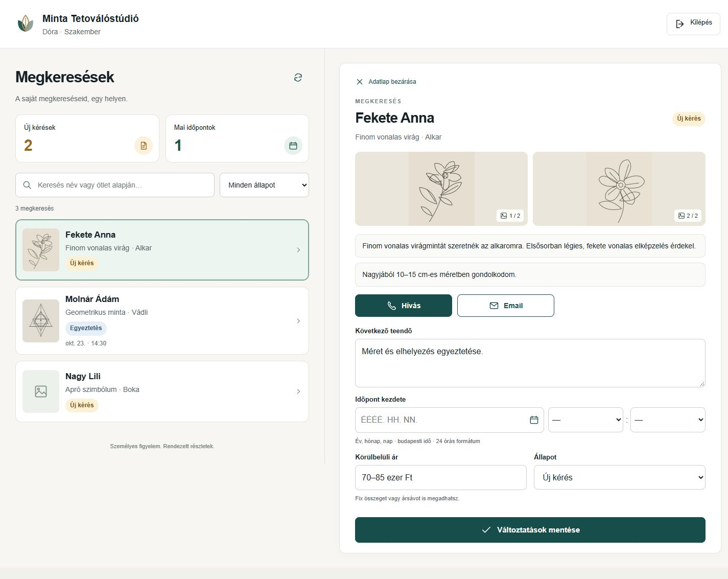Click Fekete Anna list thumbnail

coord(41,250)
